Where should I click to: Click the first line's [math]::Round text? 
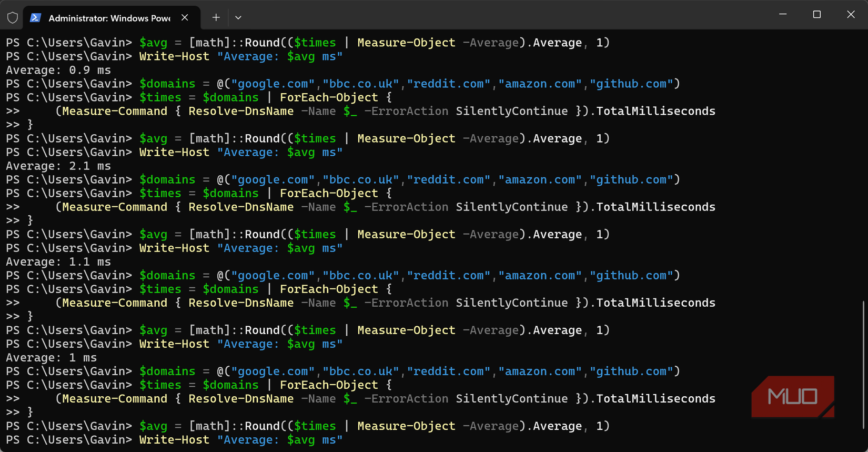tap(235, 43)
